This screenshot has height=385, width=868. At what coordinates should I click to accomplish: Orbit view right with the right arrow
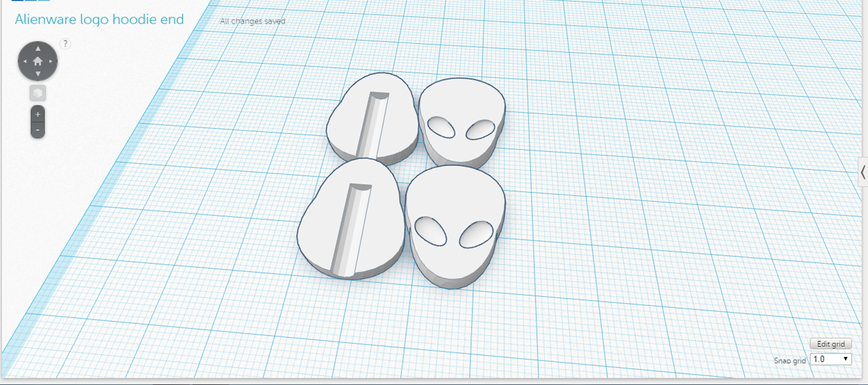51,61
